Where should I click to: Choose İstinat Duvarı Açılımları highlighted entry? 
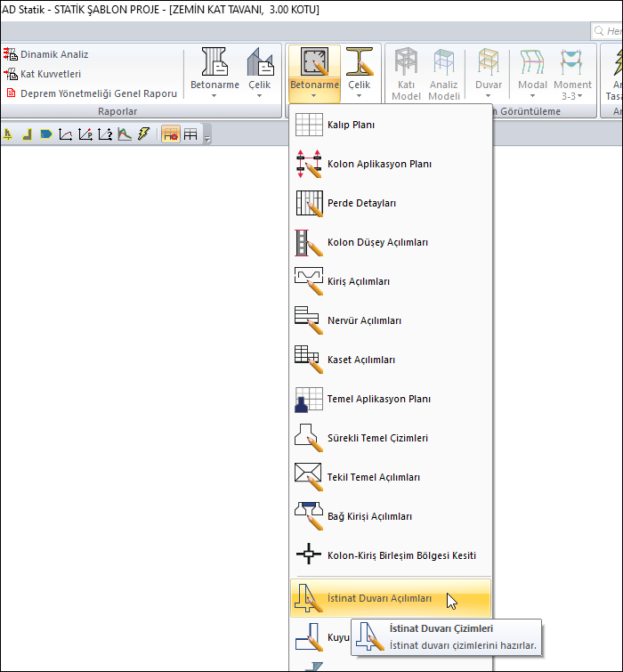pos(391,598)
